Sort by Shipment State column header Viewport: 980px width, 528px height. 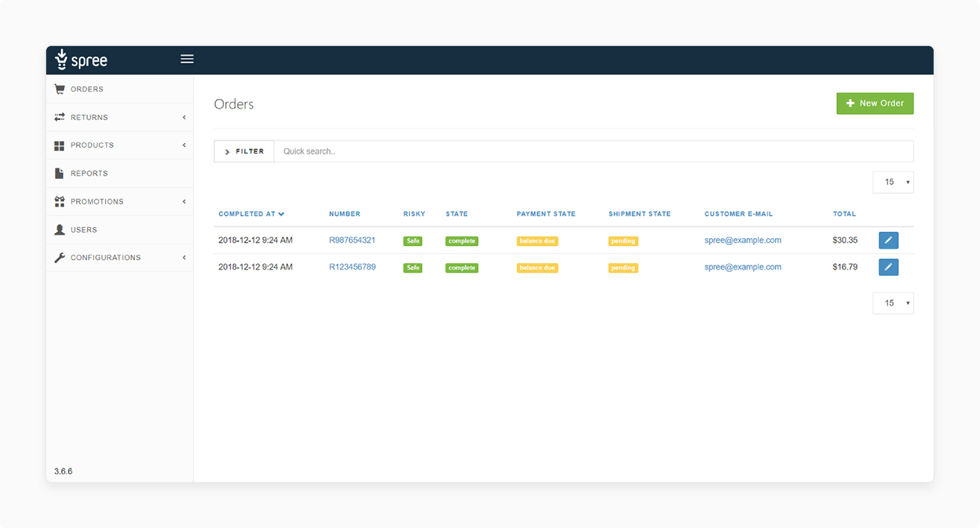(640, 214)
